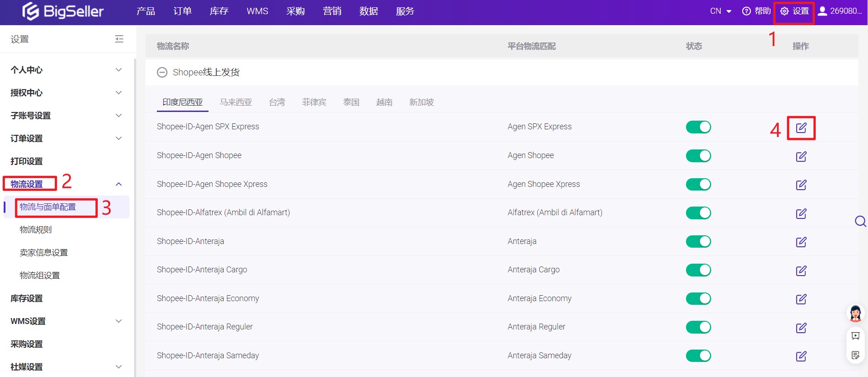
Task: Edit the Shopee-ID-Anteraja row
Action: pyautogui.click(x=801, y=242)
